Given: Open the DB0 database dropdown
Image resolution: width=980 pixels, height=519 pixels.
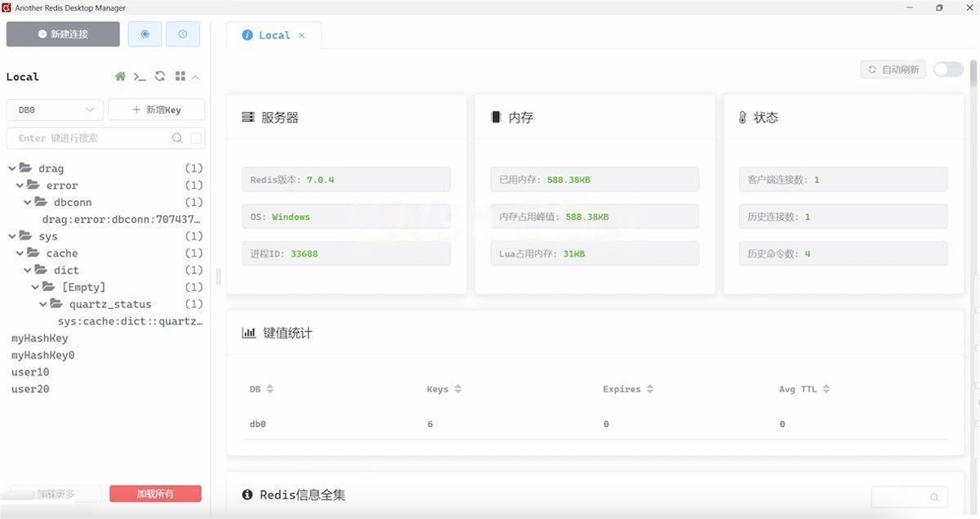Looking at the screenshot, I should coord(55,110).
